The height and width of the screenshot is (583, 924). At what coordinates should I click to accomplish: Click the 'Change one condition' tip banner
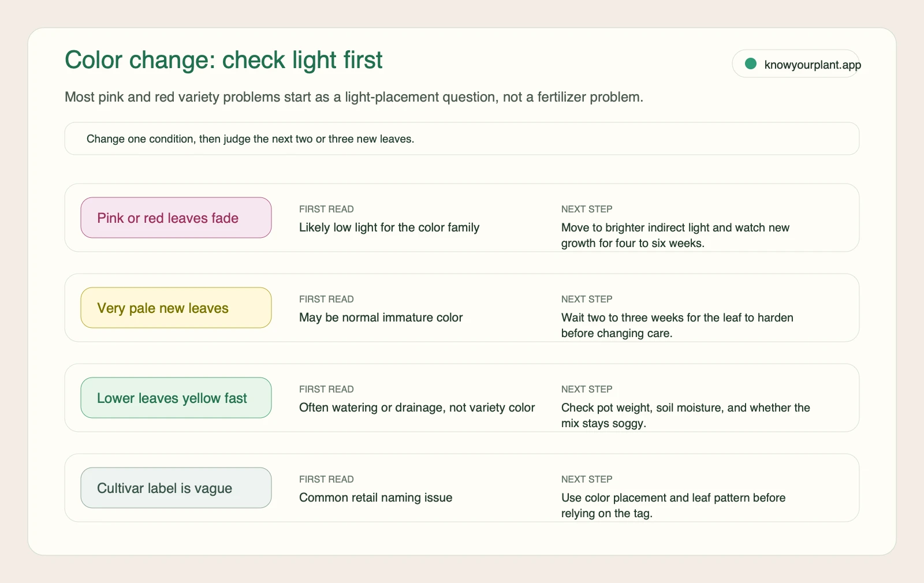click(462, 139)
